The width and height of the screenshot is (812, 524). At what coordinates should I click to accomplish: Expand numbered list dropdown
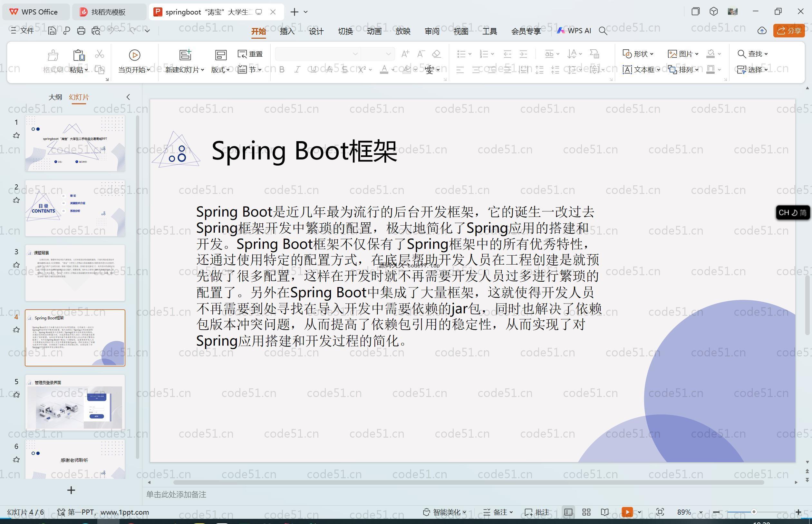click(492, 54)
